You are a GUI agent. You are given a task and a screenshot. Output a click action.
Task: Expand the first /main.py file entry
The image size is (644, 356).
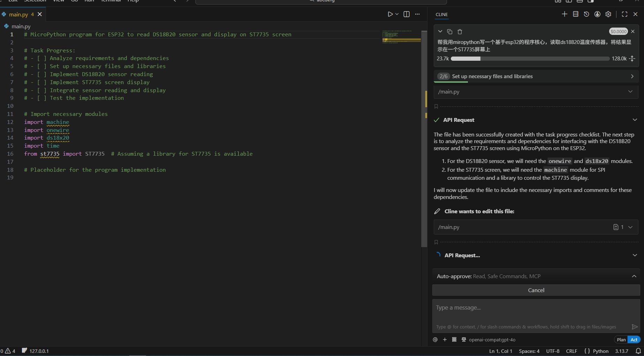(x=536, y=91)
